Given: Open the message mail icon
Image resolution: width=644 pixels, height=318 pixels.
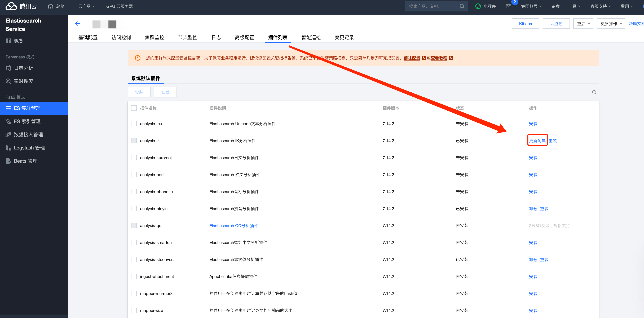Looking at the screenshot, I should tap(508, 6).
